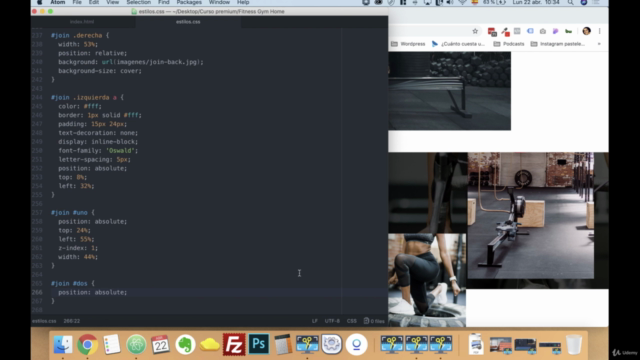Show more bookmarks with the chevron

[x=599, y=44]
